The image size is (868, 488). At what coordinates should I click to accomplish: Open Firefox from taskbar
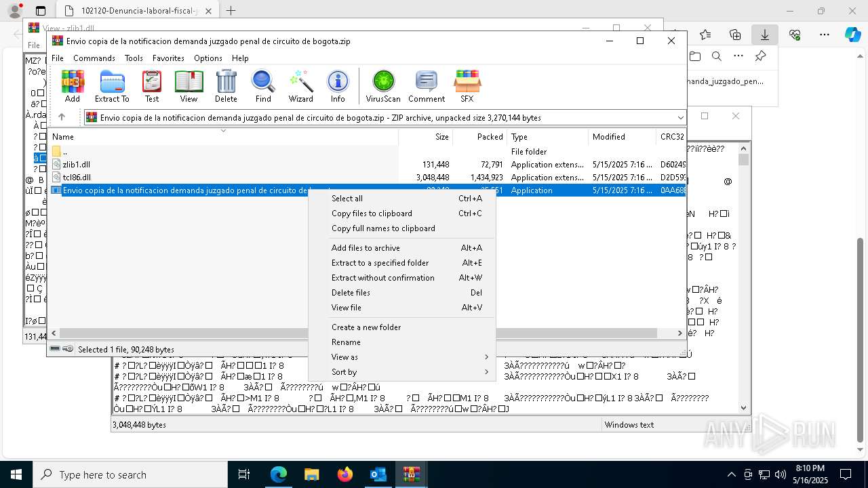pyautogui.click(x=344, y=474)
